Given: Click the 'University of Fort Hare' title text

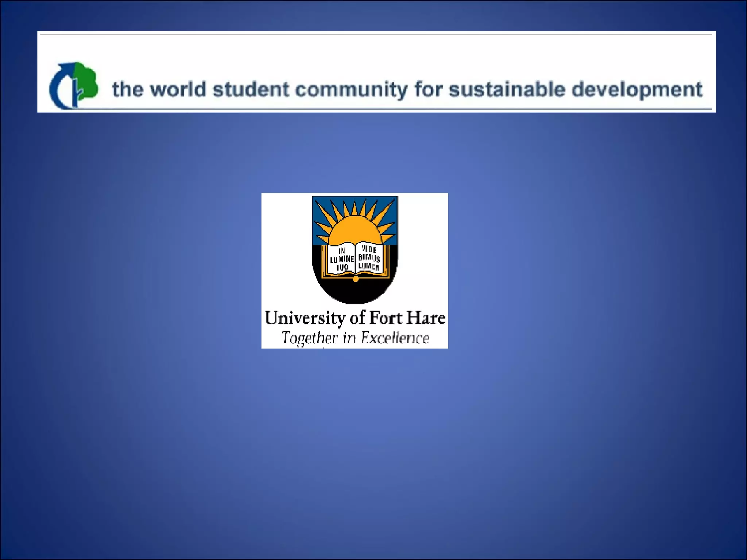Looking at the screenshot, I should point(355,318).
